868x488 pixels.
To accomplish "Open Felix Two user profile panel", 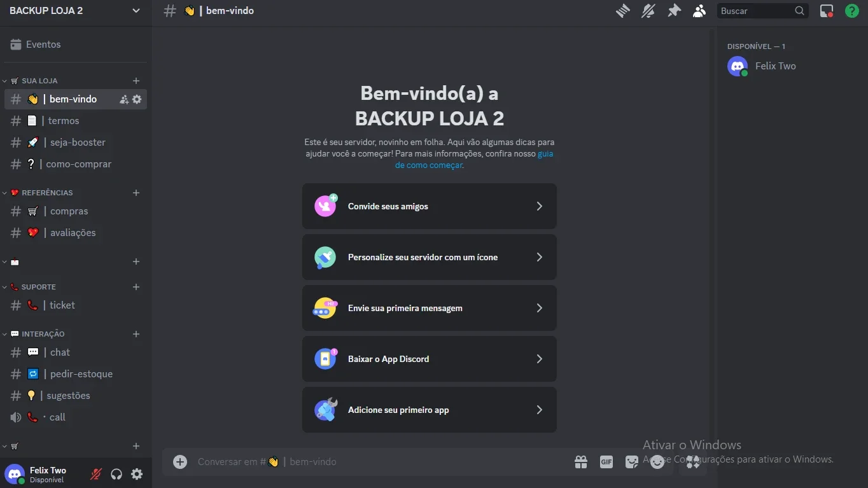I will point(43,474).
